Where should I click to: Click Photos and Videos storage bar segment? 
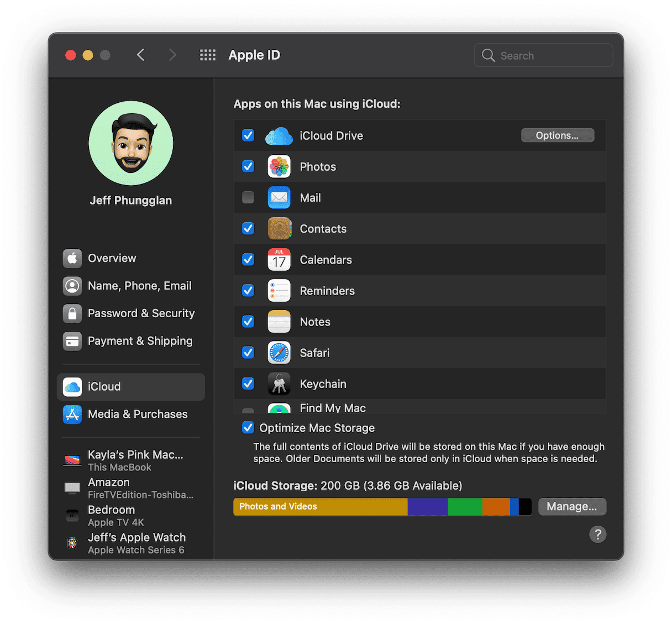point(321,507)
